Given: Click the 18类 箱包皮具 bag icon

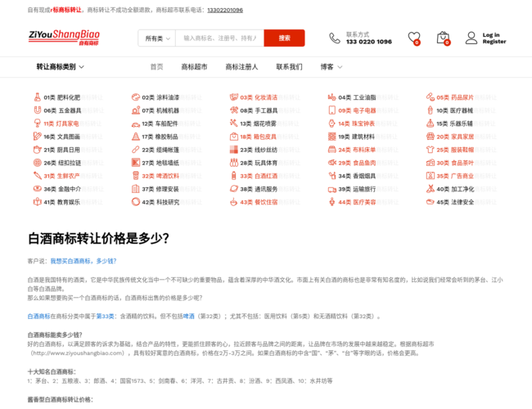Looking at the screenshot, I should [x=234, y=137].
